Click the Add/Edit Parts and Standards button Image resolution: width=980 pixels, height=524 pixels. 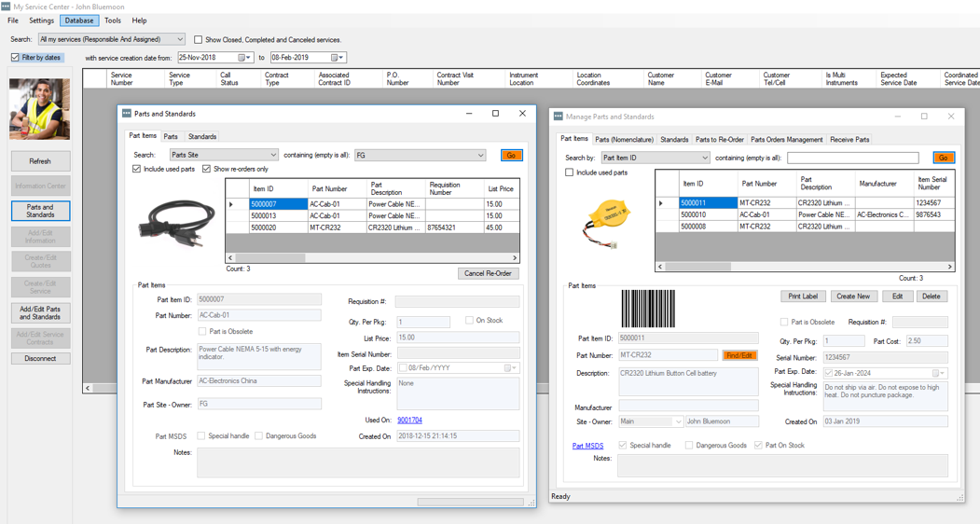(x=41, y=312)
